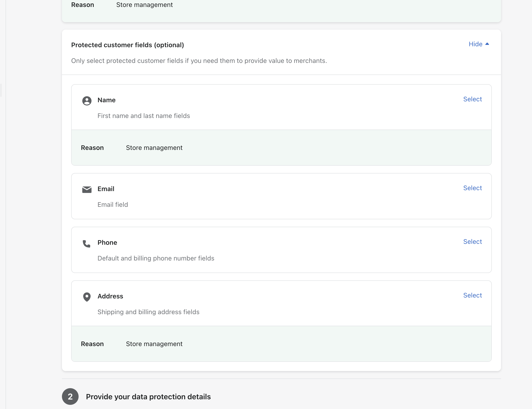This screenshot has width=532, height=409.
Task: Click the Hide caret arrow
Action: (x=487, y=44)
